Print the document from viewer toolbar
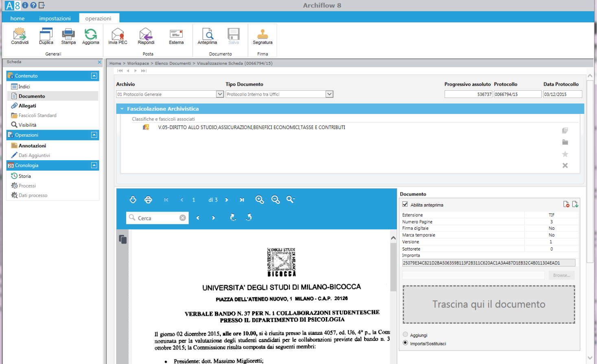 (148, 200)
